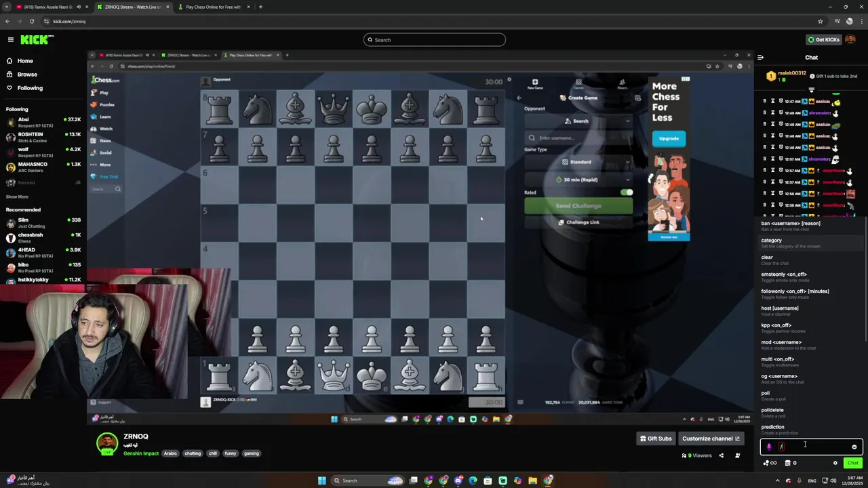This screenshot has height=488, width=868.
Task: Choose the og username command
Action: [x=811, y=378]
